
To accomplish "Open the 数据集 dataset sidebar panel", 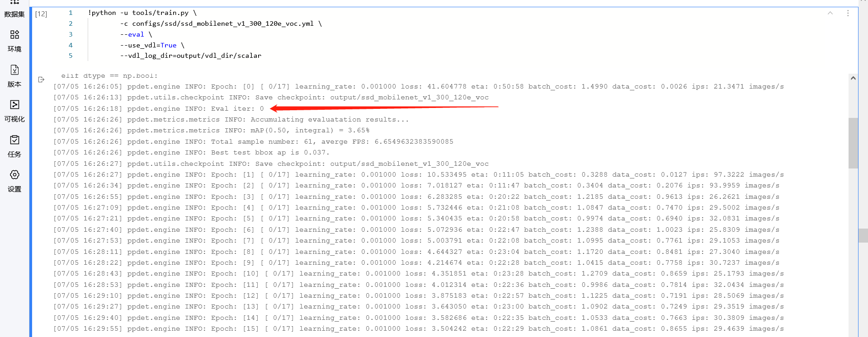I will (14, 9).
